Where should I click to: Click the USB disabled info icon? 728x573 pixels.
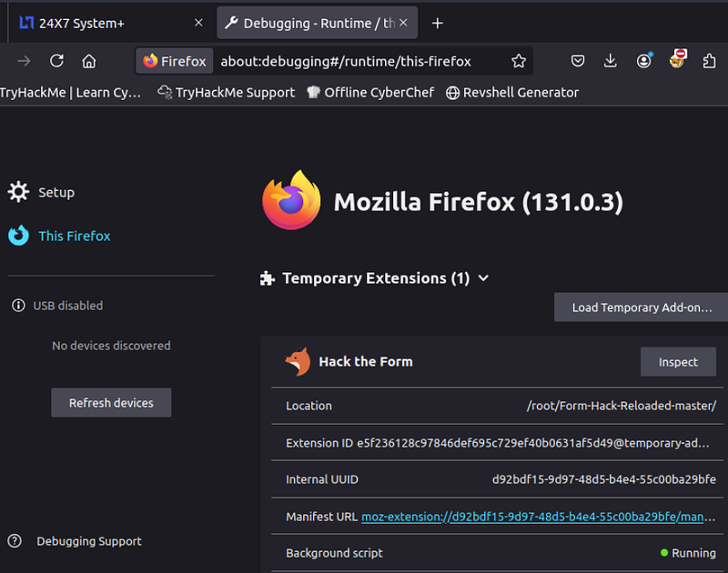click(18, 306)
